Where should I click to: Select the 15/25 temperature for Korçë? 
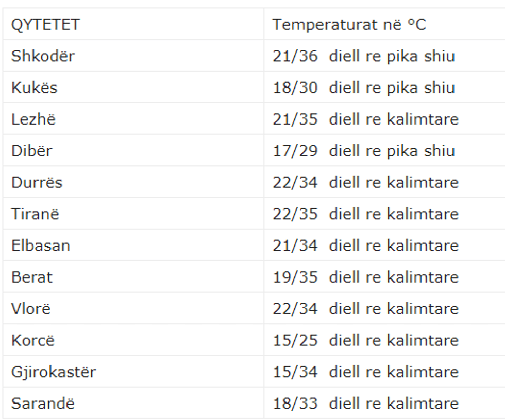(295, 341)
